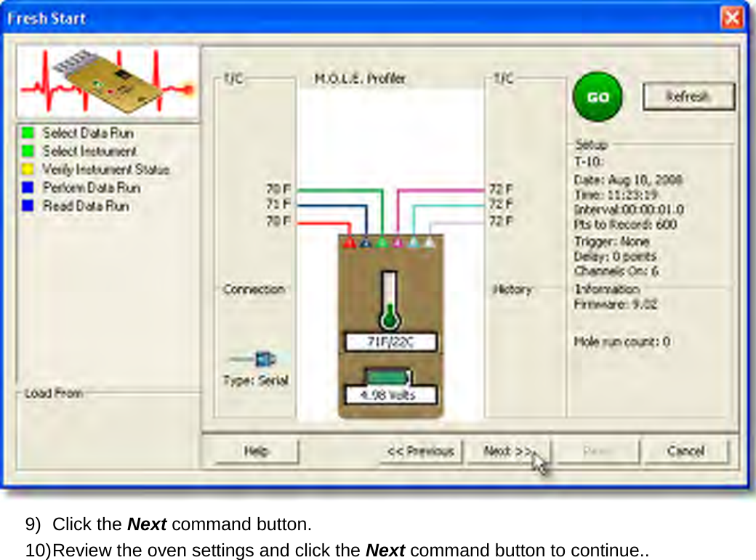756x560 pixels.
Task: Click the History group label
Action: click(512, 289)
